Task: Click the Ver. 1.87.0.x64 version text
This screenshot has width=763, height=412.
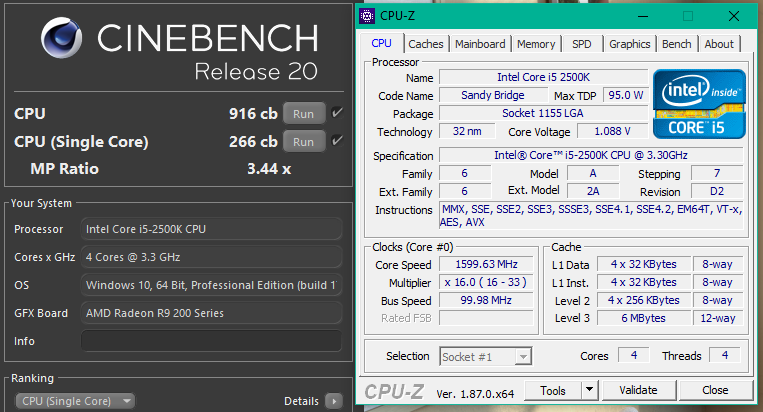Action: [x=475, y=394]
